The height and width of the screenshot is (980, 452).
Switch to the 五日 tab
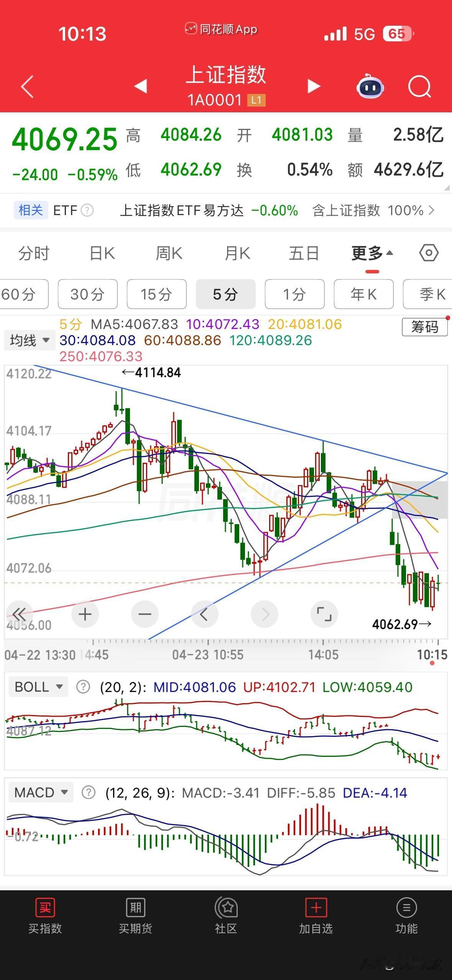point(304,253)
